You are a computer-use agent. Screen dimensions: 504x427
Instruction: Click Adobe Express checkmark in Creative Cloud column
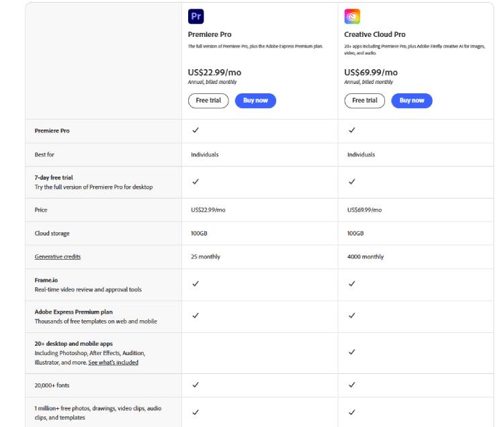[352, 316]
